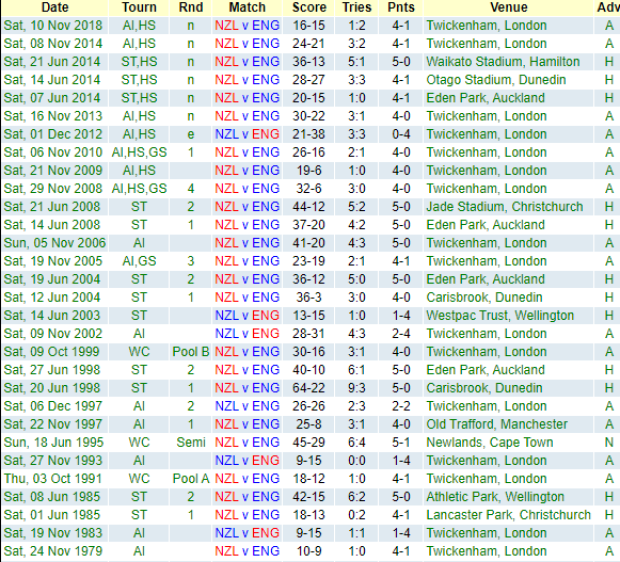Open Westpac Trust, Wellington venue link
620x562 pixels.
[500, 315]
